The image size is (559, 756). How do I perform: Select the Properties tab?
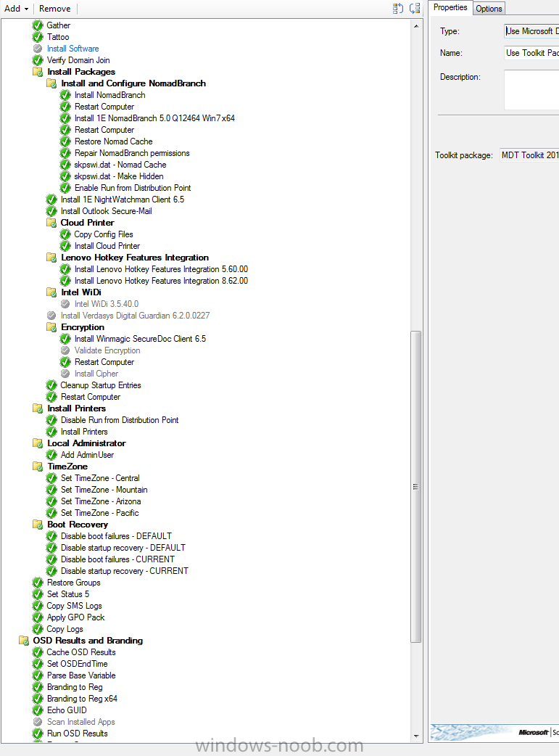450,7
